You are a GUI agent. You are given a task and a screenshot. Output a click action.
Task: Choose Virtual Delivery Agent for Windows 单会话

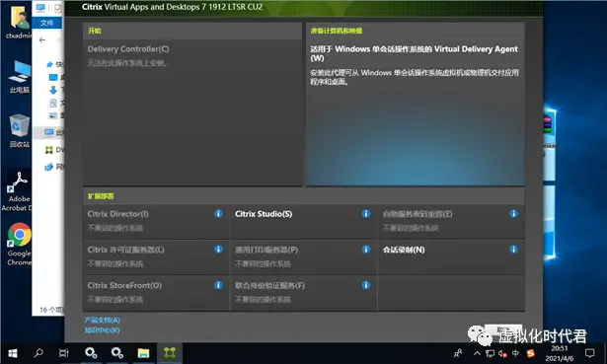click(415, 53)
